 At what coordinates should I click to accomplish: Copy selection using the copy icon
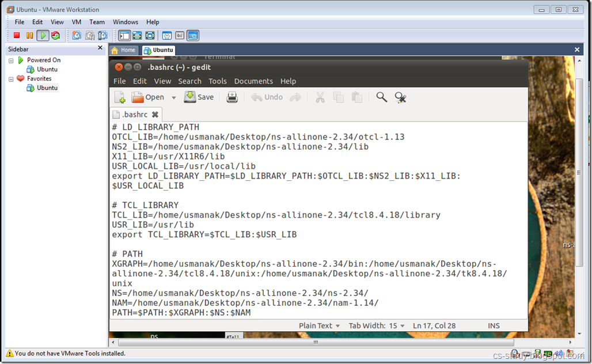(x=338, y=97)
